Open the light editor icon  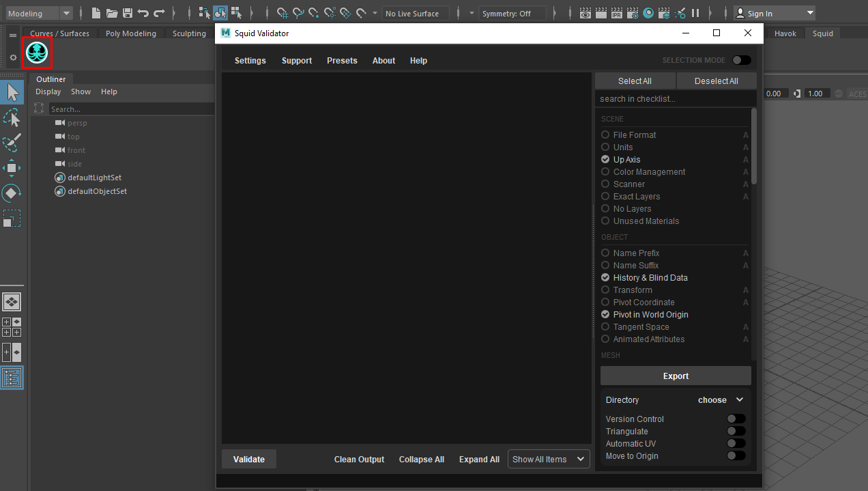(x=680, y=13)
